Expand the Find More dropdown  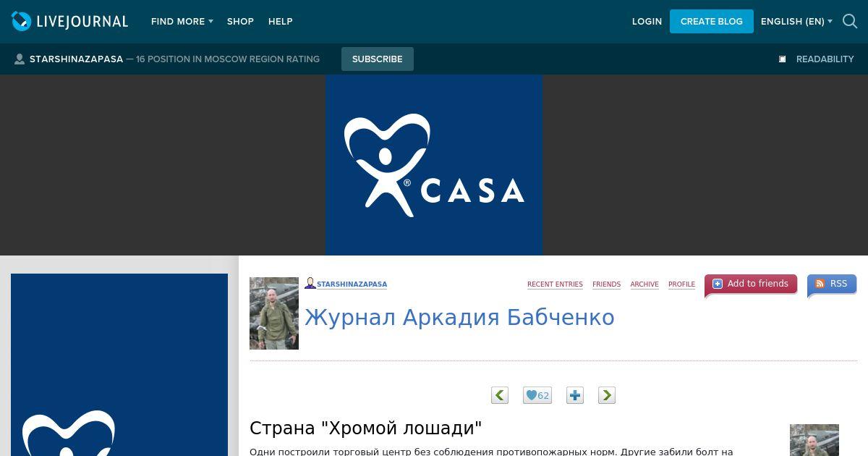pyautogui.click(x=182, y=22)
